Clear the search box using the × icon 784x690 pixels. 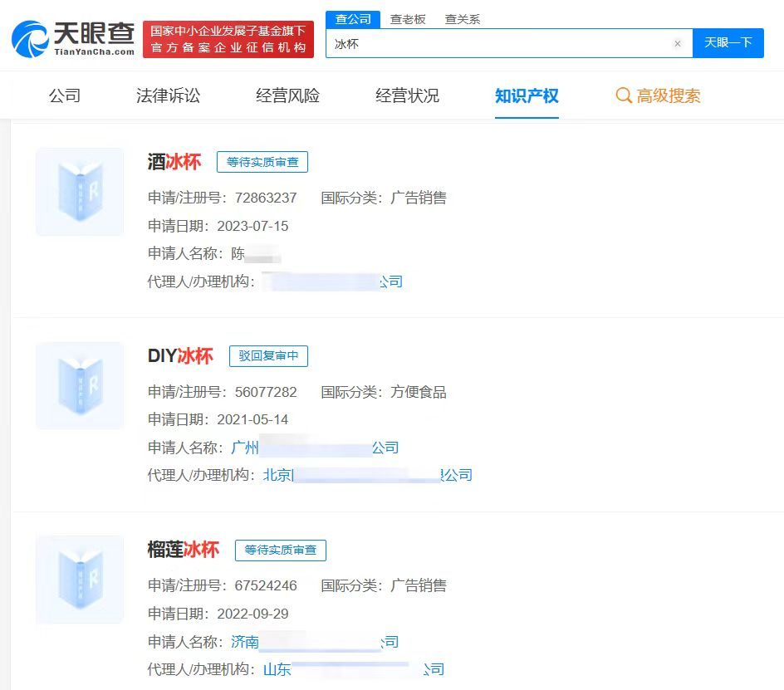(x=678, y=43)
